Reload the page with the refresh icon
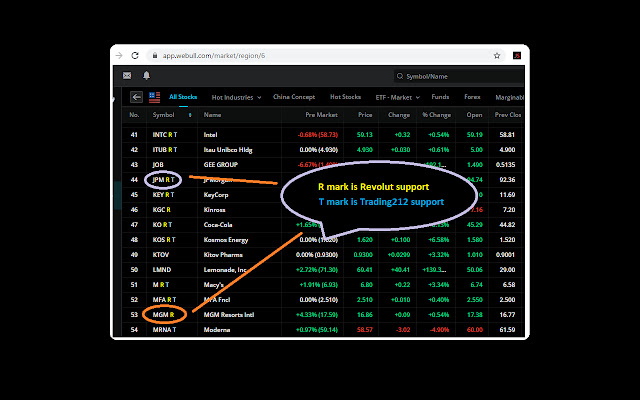The image size is (640, 400). (x=135, y=56)
